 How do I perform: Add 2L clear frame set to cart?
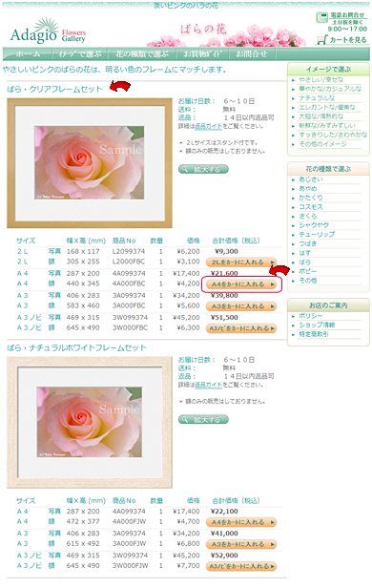pos(241,262)
